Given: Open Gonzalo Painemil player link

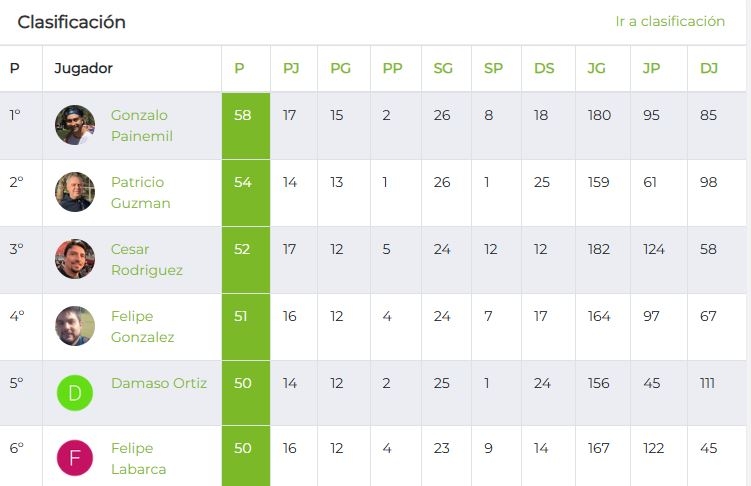Looking at the screenshot, I should tap(141, 125).
